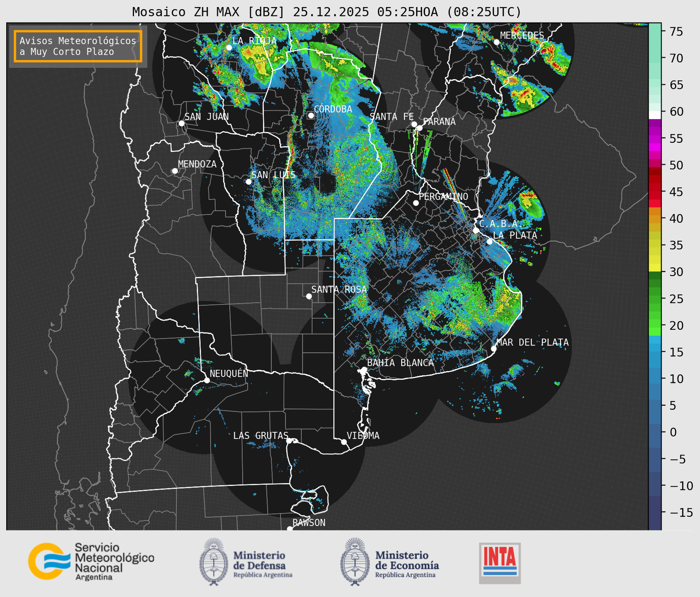Viewport: 700px width, 597px height.
Task: Click the 70 tick label on the dBZ scale
Action: [x=676, y=58]
